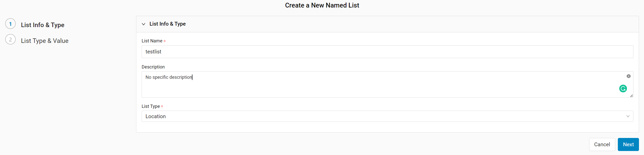
Task: Click inside the Description text area
Action: [x=387, y=84]
